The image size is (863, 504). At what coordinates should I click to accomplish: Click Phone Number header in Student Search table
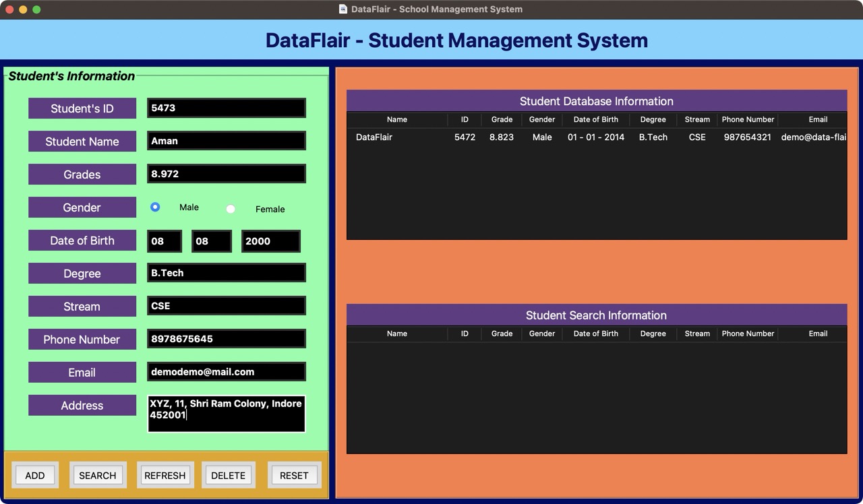coord(748,334)
